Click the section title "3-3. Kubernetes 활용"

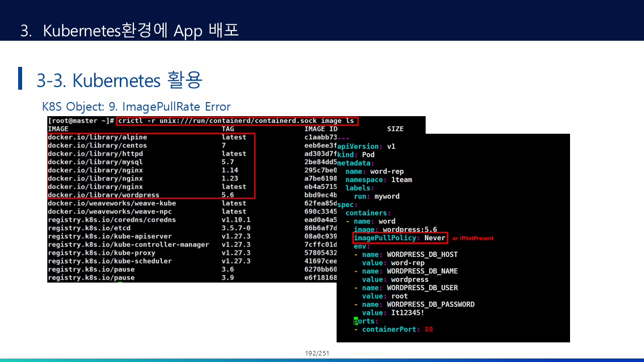(x=119, y=79)
